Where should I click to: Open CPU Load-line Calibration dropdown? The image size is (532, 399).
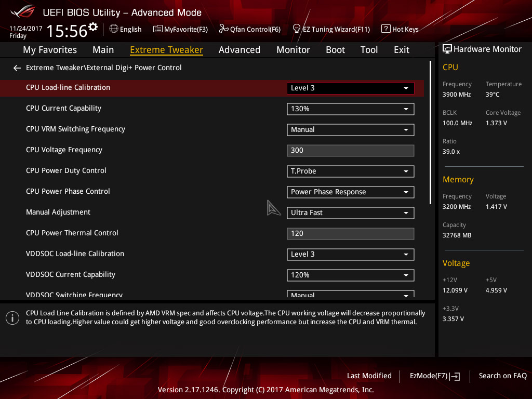tap(351, 88)
